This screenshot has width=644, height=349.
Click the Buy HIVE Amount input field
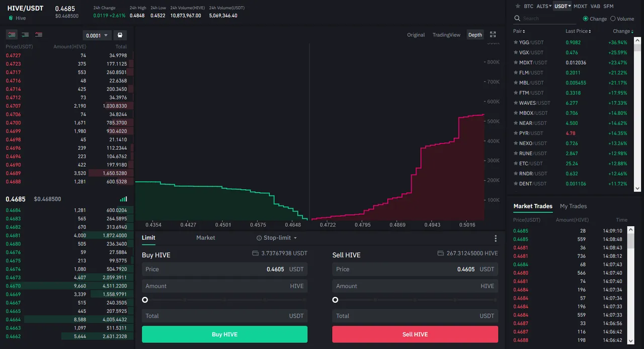pyautogui.click(x=224, y=286)
